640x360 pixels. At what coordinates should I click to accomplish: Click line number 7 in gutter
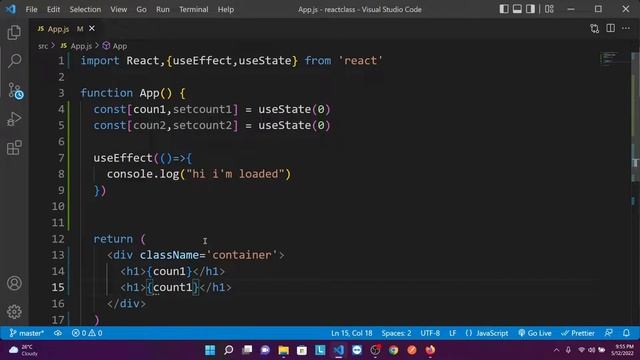point(61,158)
